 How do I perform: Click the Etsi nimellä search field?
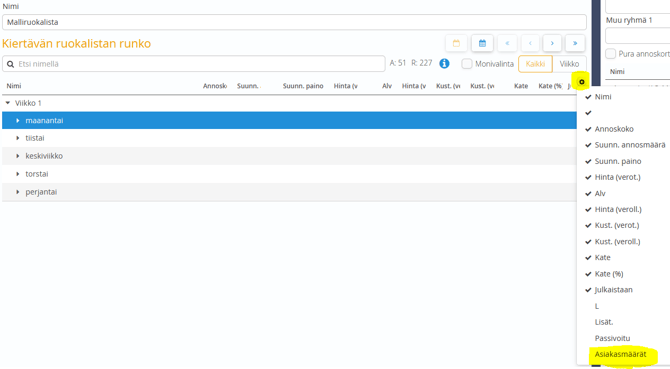pyautogui.click(x=194, y=64)
